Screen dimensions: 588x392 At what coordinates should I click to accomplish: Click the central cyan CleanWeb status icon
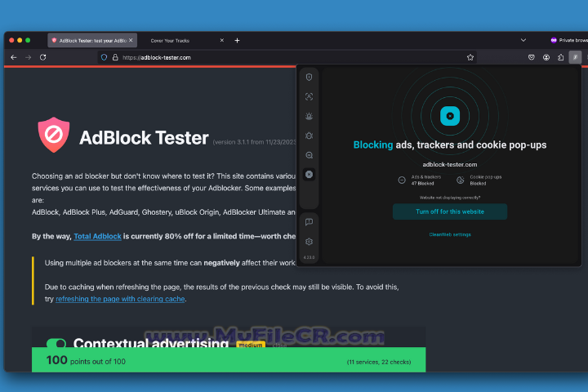(x=450, y=116)
